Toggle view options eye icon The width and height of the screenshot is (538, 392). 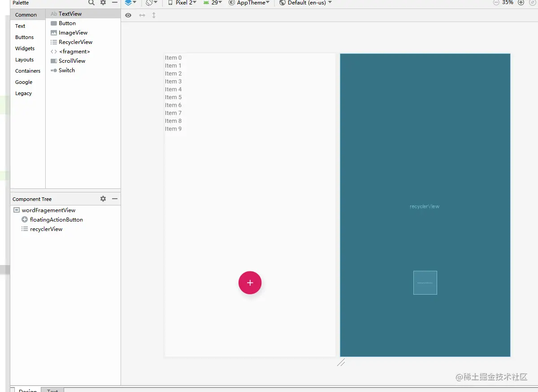[128, 15]
